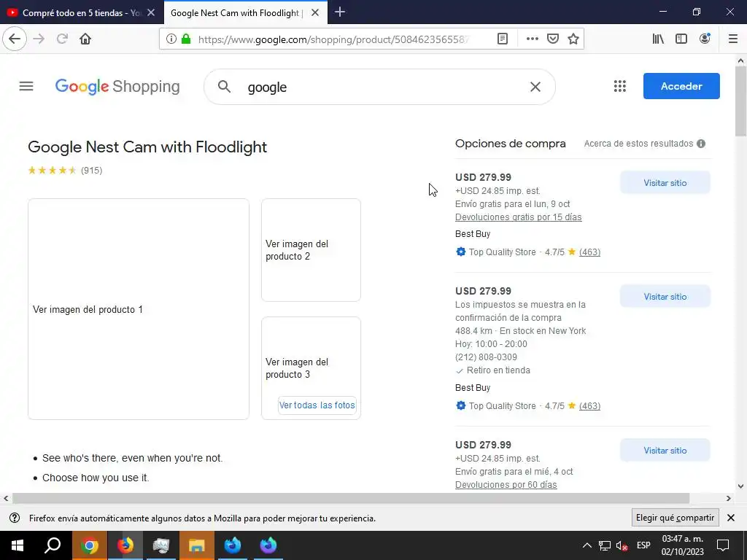This screenshot has height=560, width=747.
Task: Open (463) reviews of second Best Buy listing
Action: (589, 405)
